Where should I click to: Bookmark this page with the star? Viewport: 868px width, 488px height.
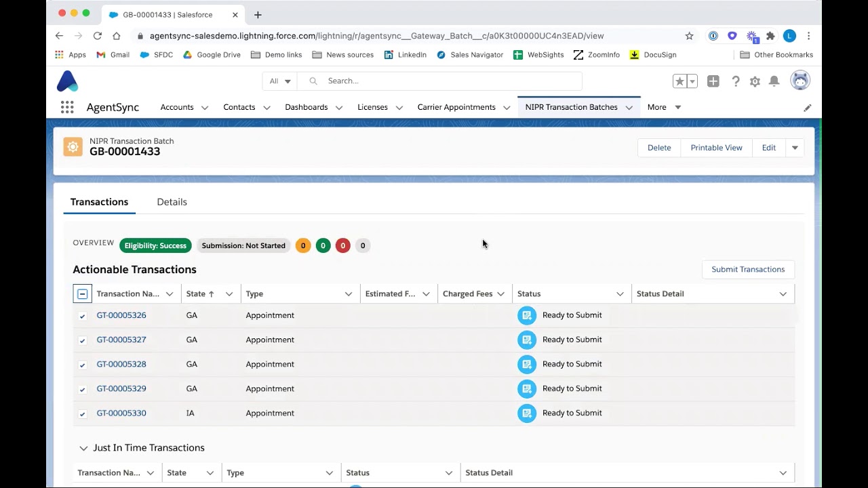(690, 36)
